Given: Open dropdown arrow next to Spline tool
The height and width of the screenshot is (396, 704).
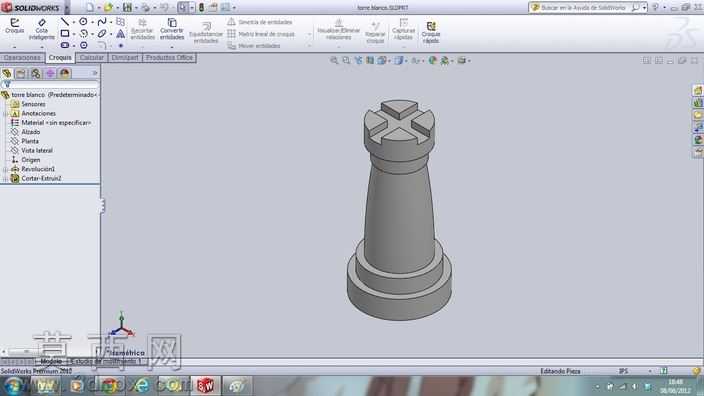Looking at the screenshot, I should tap(110, 22).
